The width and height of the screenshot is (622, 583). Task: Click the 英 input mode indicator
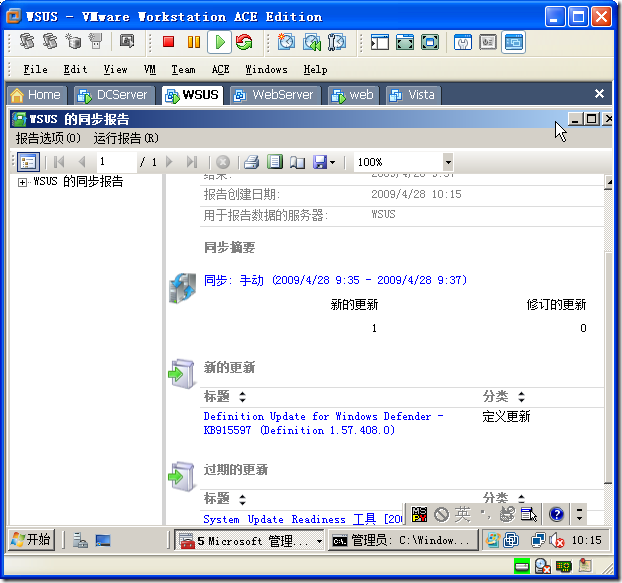pyautogui.click(x=462, y=514)
